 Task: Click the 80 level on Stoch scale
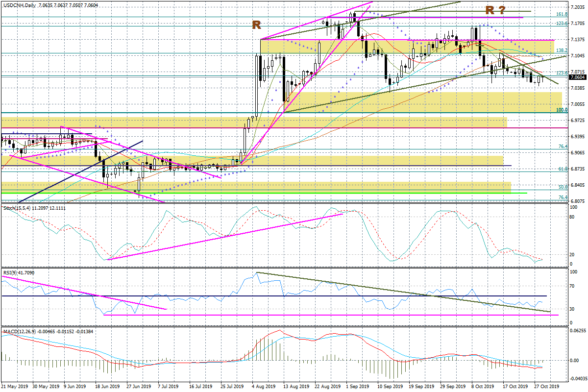point(573,217)
